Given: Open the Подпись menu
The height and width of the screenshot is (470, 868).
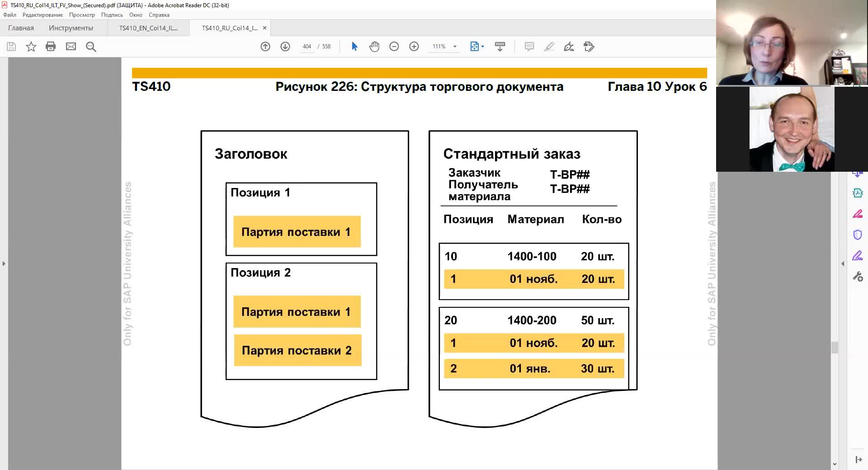Looking at the screenshot, I should (112, 15).
